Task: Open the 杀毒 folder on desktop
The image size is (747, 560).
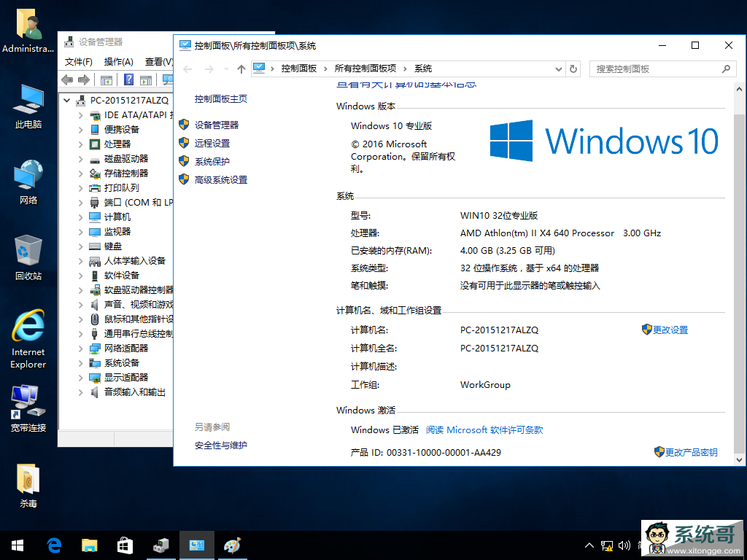Action: (x=28, y=486)
